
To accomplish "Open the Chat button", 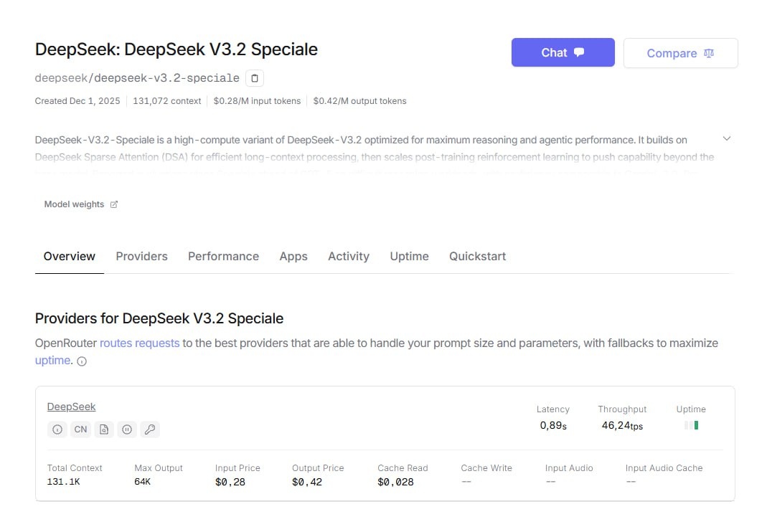I will pos(563,52).
